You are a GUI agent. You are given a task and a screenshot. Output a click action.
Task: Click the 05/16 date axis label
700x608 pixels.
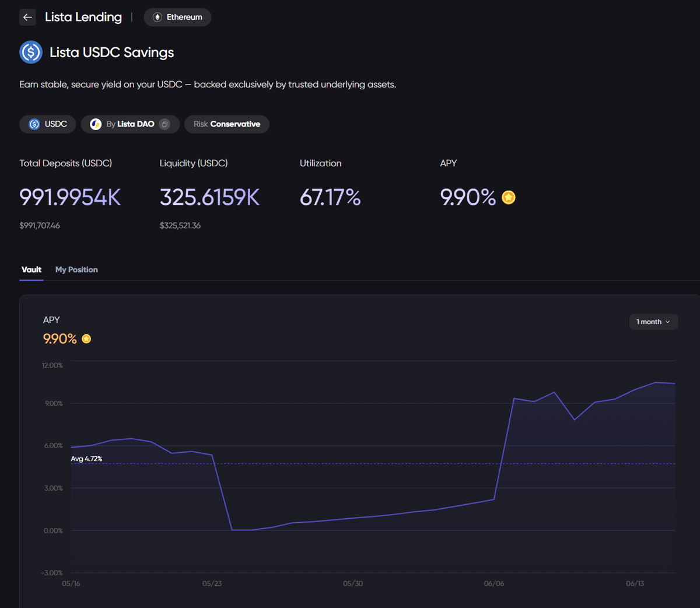pos(71,583)
